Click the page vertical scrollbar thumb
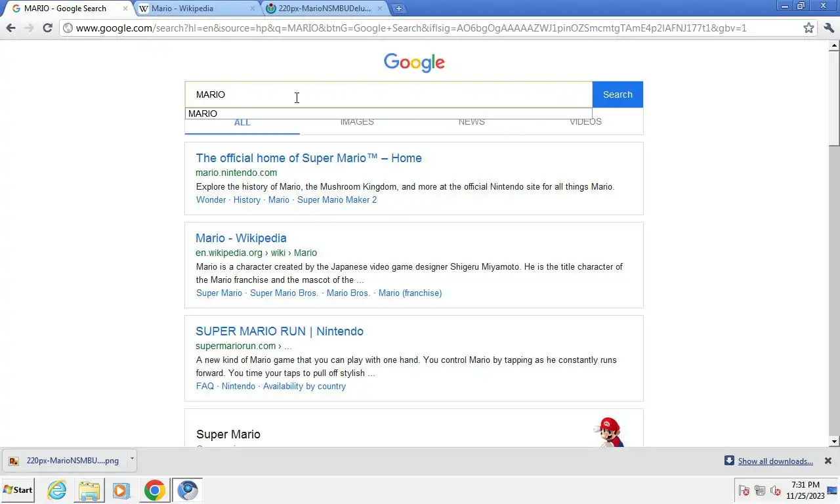This screenshot has height=504, width=840. 835,98
